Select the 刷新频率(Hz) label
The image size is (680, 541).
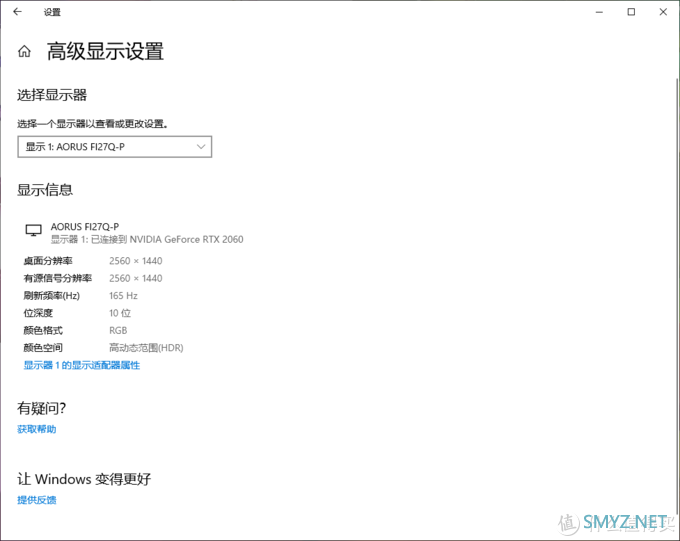point(52,295)
